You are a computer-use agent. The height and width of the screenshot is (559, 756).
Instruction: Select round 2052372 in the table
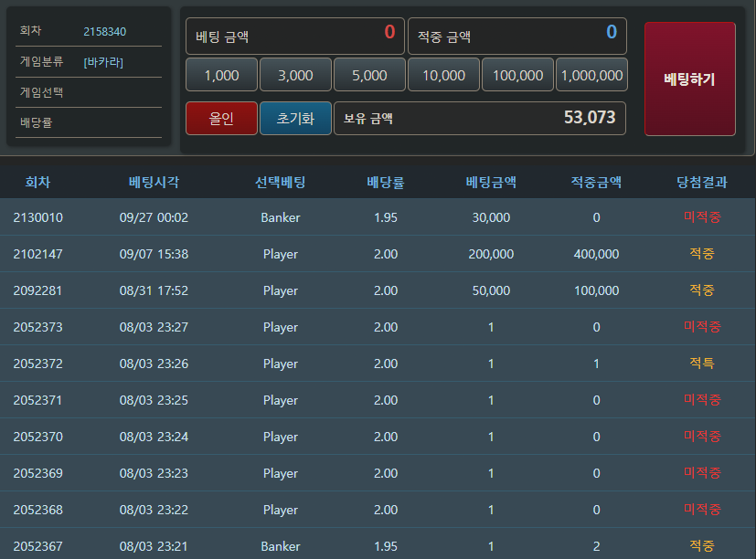[38, 364]
